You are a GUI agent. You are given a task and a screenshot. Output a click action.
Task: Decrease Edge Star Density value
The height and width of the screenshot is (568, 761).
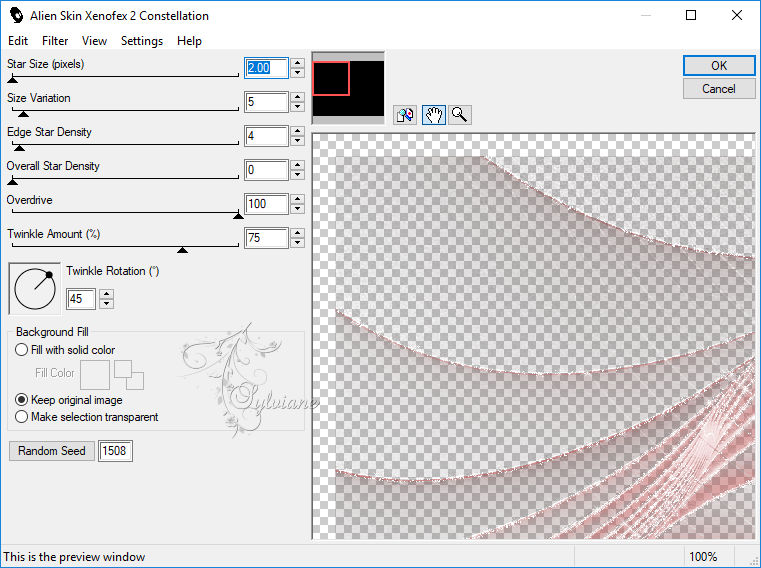pyautogui.click(x=298, y=141)
